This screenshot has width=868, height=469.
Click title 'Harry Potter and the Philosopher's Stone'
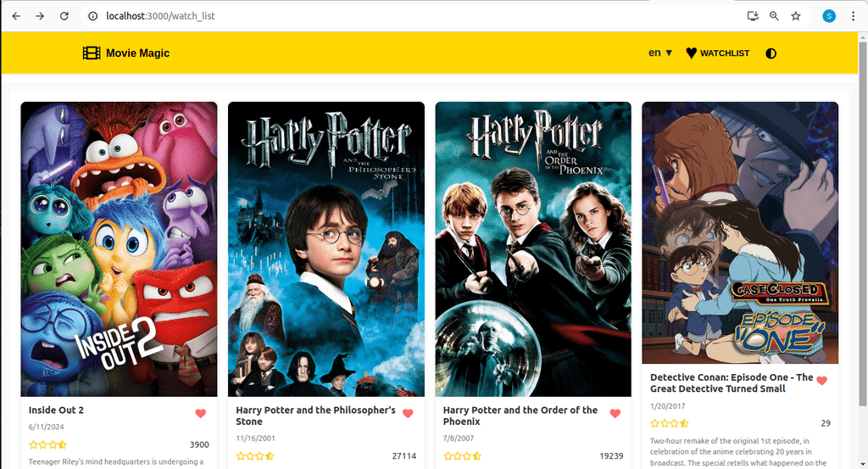click(x=315, y=416)
